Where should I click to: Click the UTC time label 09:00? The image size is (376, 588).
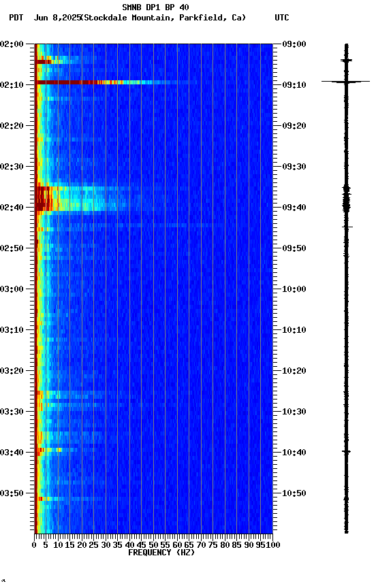click(x=294, y=44)
